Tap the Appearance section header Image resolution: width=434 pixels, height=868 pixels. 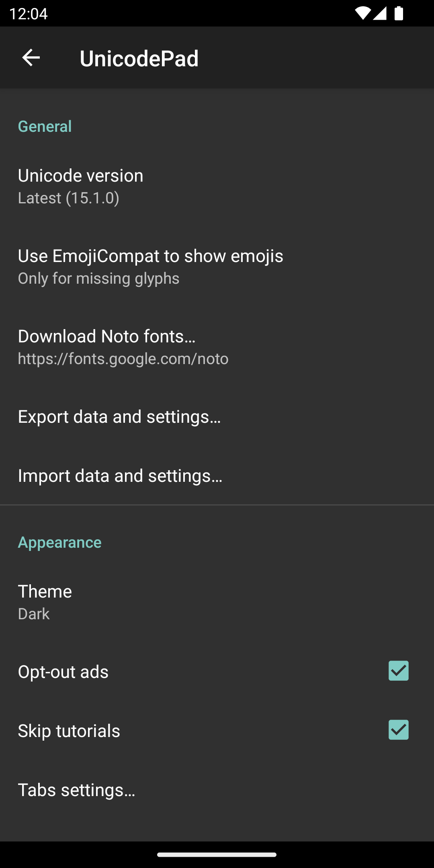click(60, 542)
